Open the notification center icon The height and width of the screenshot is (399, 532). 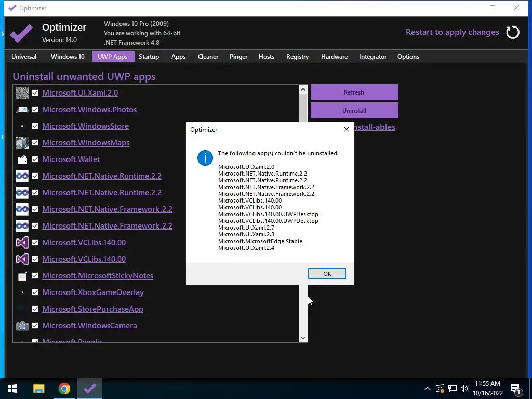coord(516,389)
